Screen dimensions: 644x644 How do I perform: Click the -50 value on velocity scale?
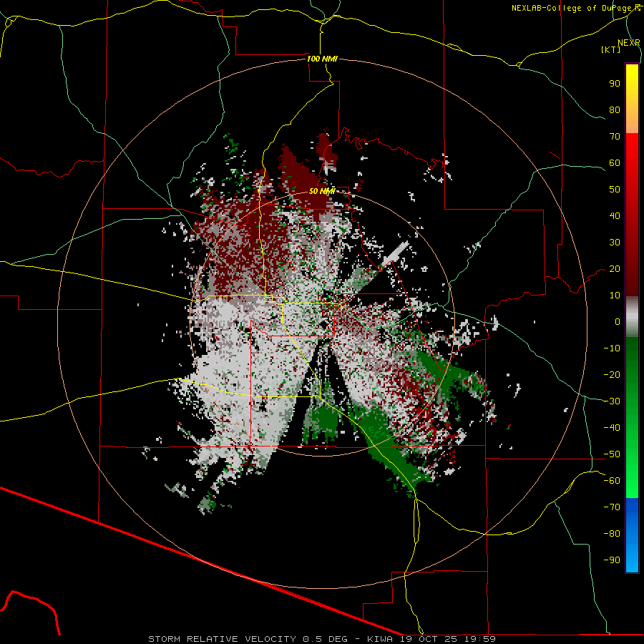[x=612, y=454]
